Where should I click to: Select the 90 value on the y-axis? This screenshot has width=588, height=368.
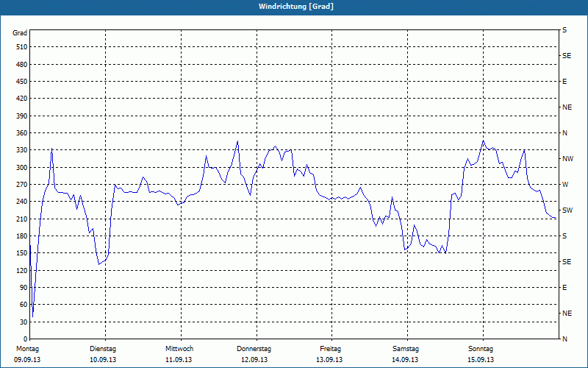coord(24,287)
